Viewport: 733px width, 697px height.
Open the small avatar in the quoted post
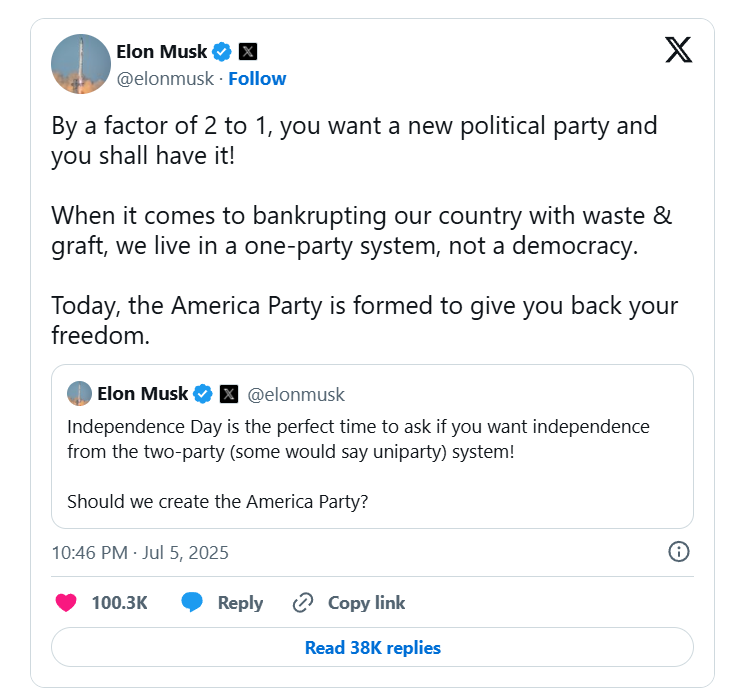79,394
